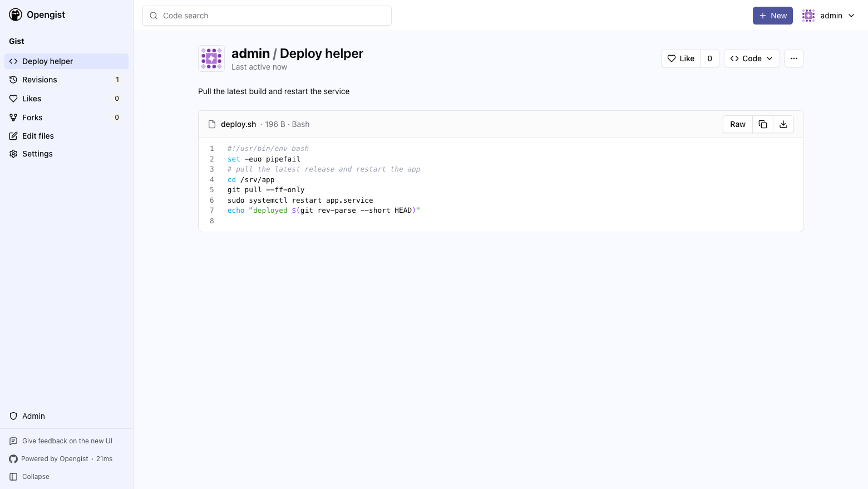Click the '196 B · Bash' file info
Screen dimensions: 868x489
[287, 124]
